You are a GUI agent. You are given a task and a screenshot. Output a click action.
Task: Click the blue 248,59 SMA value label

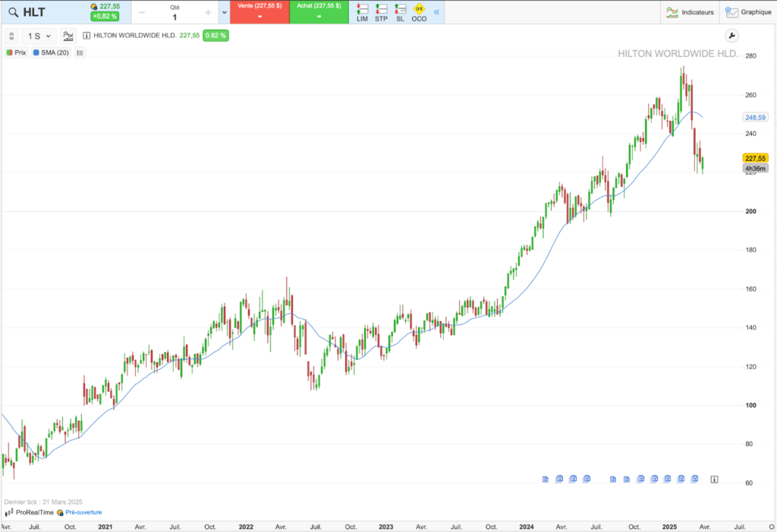[755, 118]
